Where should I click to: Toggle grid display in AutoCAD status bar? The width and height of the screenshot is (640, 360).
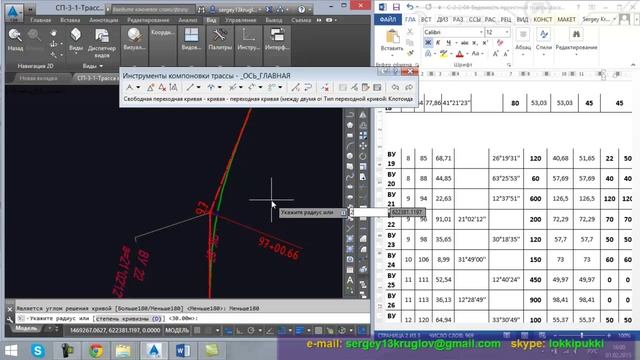(x=197, y=330)
